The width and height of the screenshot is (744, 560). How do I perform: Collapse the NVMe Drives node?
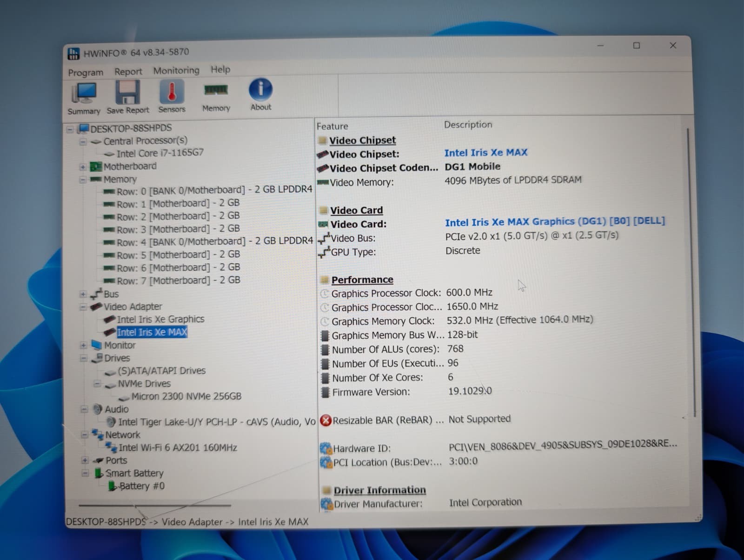(x=97, y=384)
